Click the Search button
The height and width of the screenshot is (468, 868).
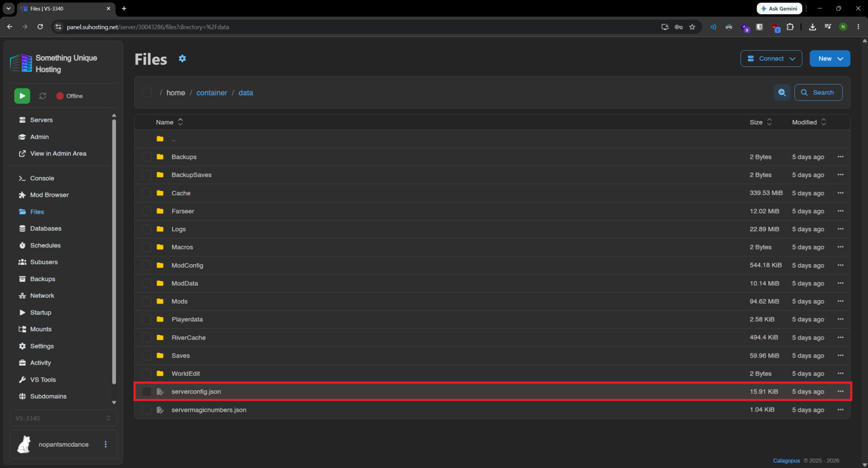point(818,92)
